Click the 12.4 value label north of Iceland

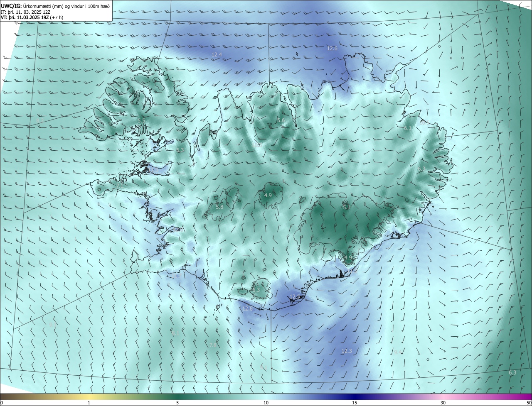coord(217,54)
